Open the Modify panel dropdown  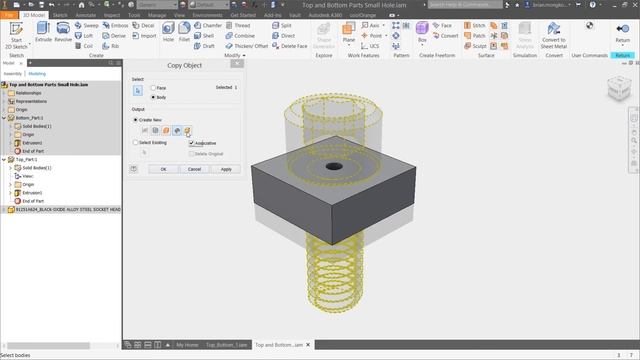pyautogui.click(x=235, y=55)
